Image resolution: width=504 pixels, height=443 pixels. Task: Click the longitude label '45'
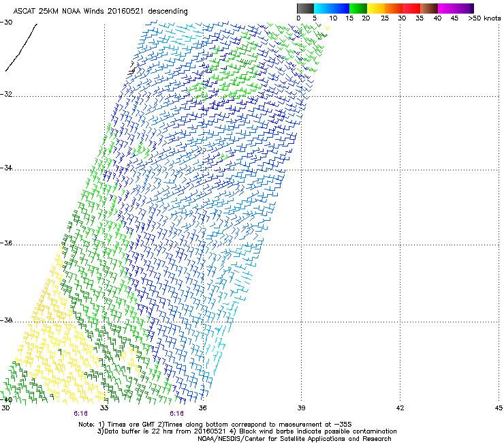point(499,408)
